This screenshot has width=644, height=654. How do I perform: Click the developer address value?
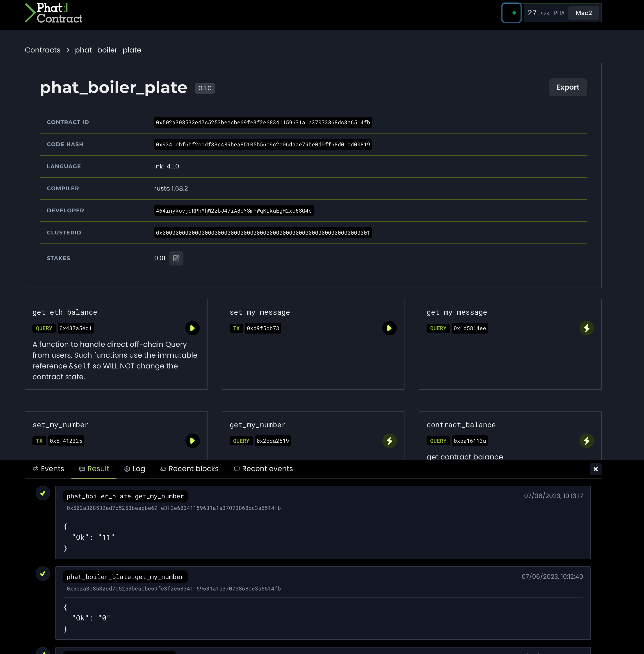tap(234, 211)
